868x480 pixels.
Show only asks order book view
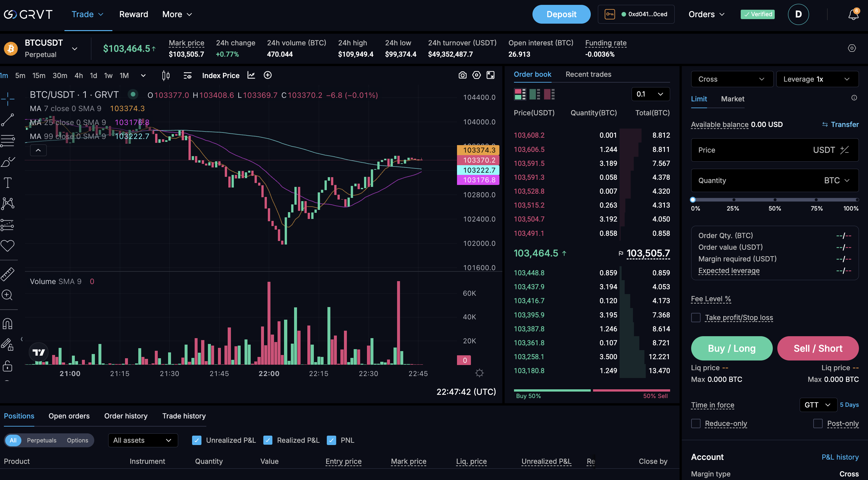point(549,94)
